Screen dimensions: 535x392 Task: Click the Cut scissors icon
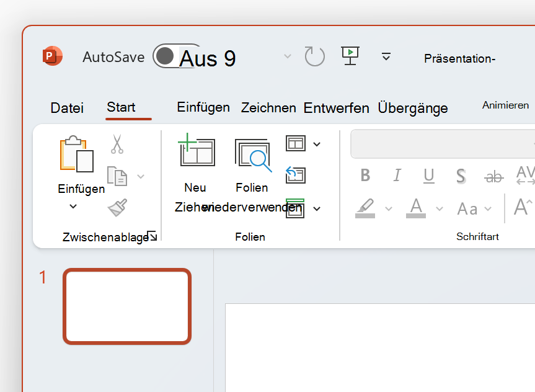coord(117,144)
